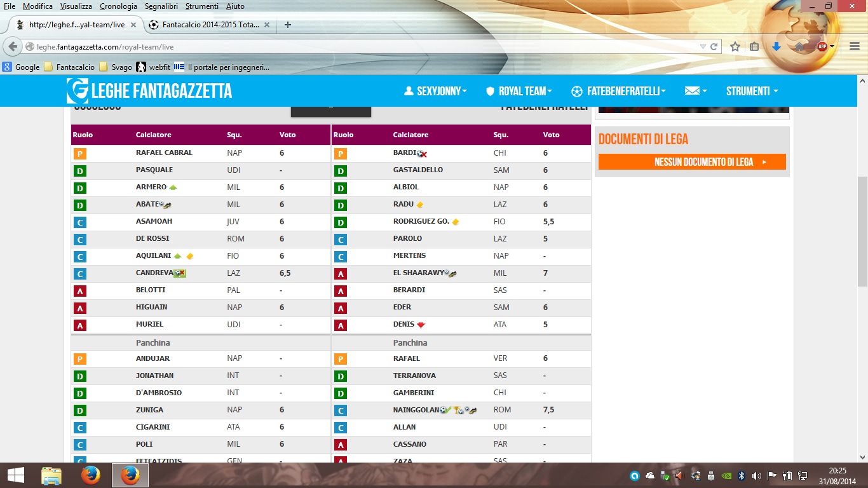Image resolution: width=868 pixels, height=488 pixels.
Task: Click the browser back arrow button
Action: [13, 46]
